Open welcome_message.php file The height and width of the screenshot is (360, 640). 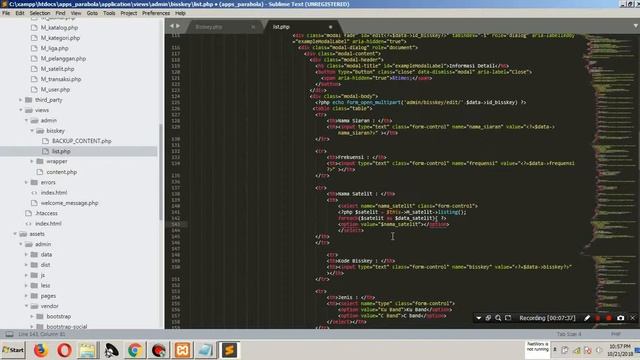click(x=69, y=203)
